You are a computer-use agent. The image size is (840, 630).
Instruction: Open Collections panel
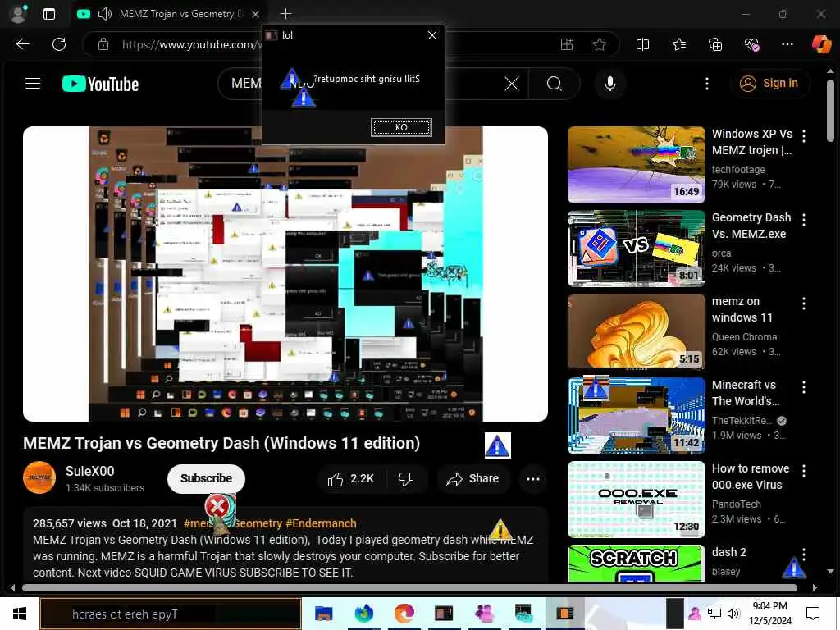click(715, 44)
